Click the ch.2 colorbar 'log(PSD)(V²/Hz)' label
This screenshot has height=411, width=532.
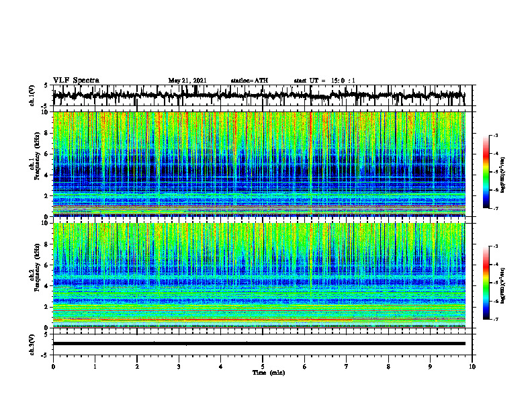(503, 285)
